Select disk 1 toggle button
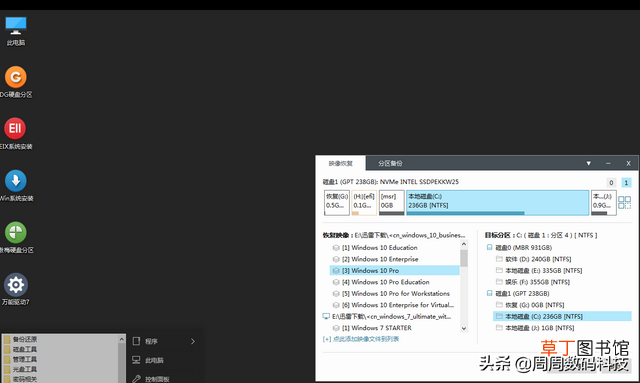This screenshot has height=383, width=640. click(x=626, y=183)
